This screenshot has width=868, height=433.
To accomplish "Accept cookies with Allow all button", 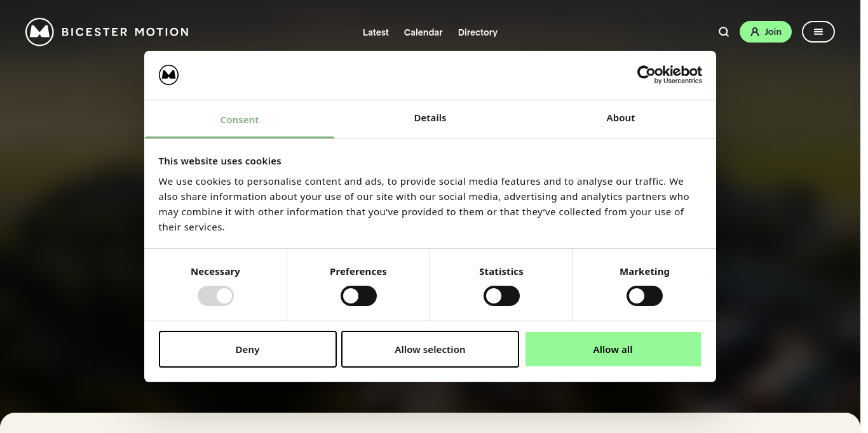I will pos(613,349).
